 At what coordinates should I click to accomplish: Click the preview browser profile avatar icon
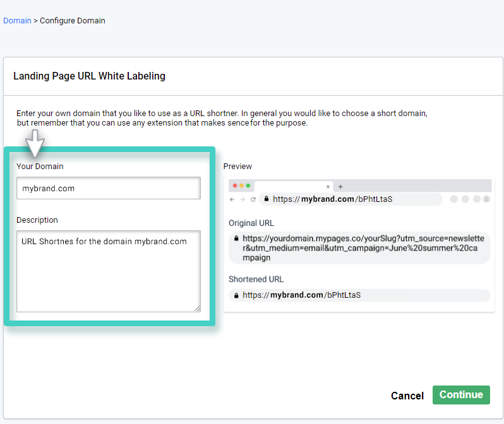pyautogui.click(x=487, y=199)
